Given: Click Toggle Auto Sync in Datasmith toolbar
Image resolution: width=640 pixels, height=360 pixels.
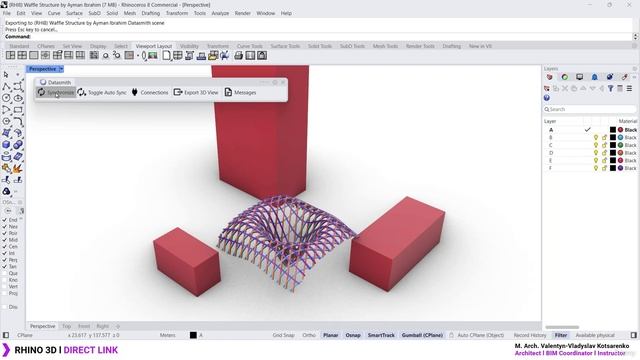Looking at the screenshot, I should pyautogui.click(x=102, y=93).
